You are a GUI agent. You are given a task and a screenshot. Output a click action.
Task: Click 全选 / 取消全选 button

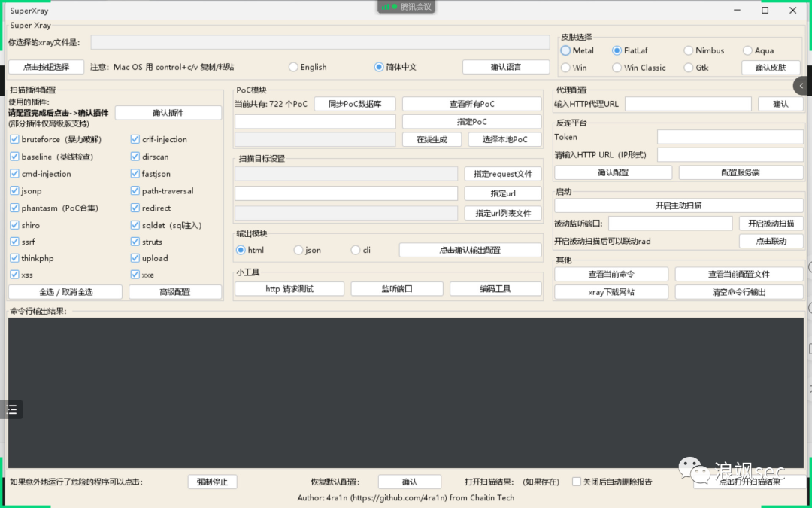pyautogui.click(x=65, y=292)
